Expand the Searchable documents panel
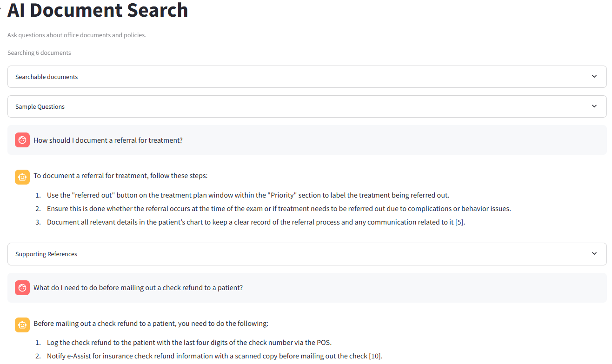Viewport: 612px width, 364px height. (306, 77)
